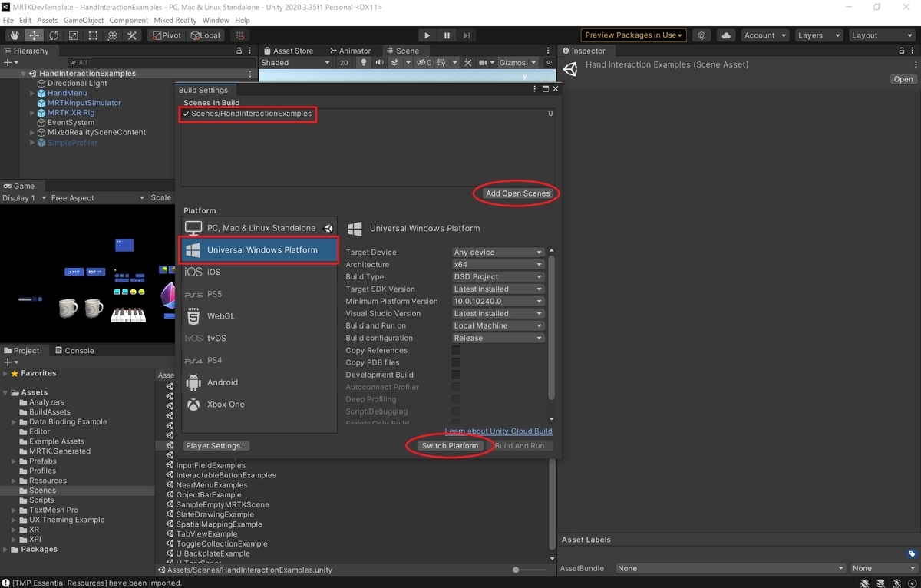
Task: Toggle scene lighting bulb icon
Action: [365, 63]
